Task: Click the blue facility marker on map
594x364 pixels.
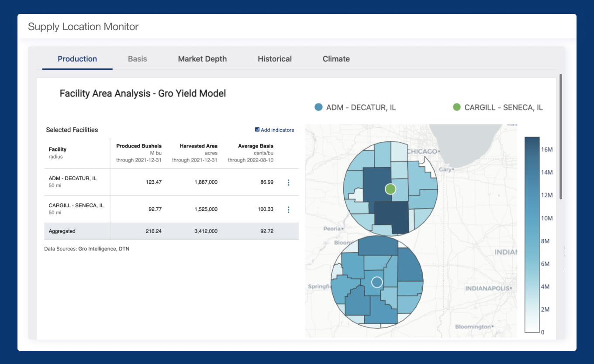Action: pyautogui.click(x=377, y=282)
